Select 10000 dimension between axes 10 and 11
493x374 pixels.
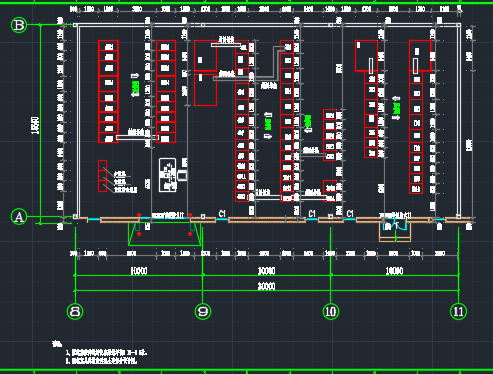[x=394, y=271]
